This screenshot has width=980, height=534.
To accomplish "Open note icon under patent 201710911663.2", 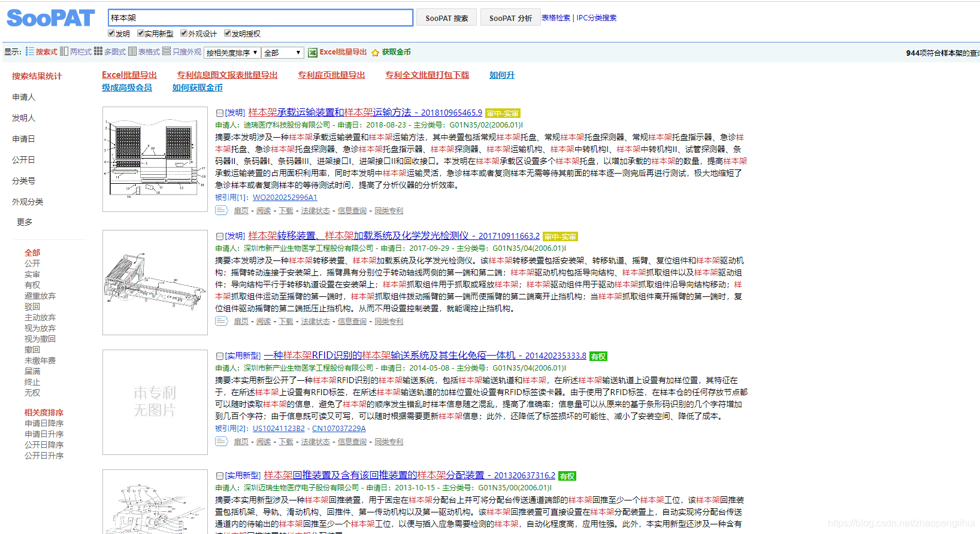I will (222, 321).
